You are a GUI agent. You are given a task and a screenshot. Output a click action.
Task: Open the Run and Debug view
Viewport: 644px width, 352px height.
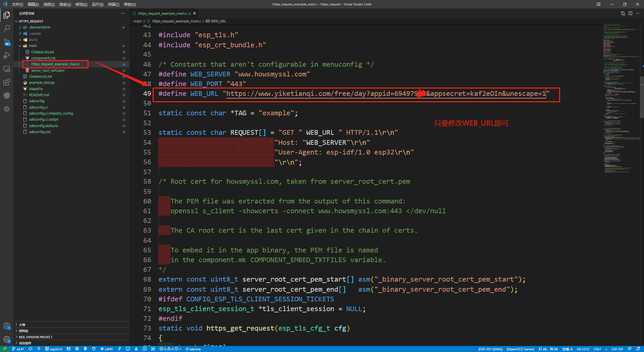(6, 55)
